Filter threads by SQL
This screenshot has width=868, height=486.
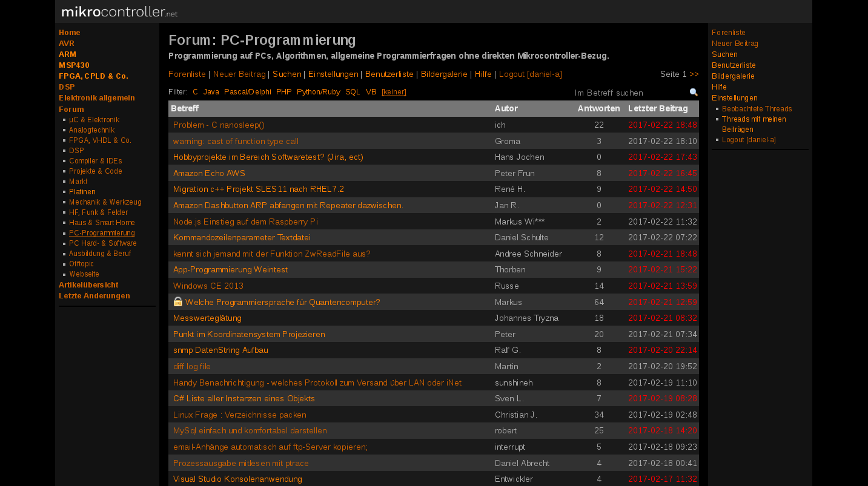click(x=353, y=92)
